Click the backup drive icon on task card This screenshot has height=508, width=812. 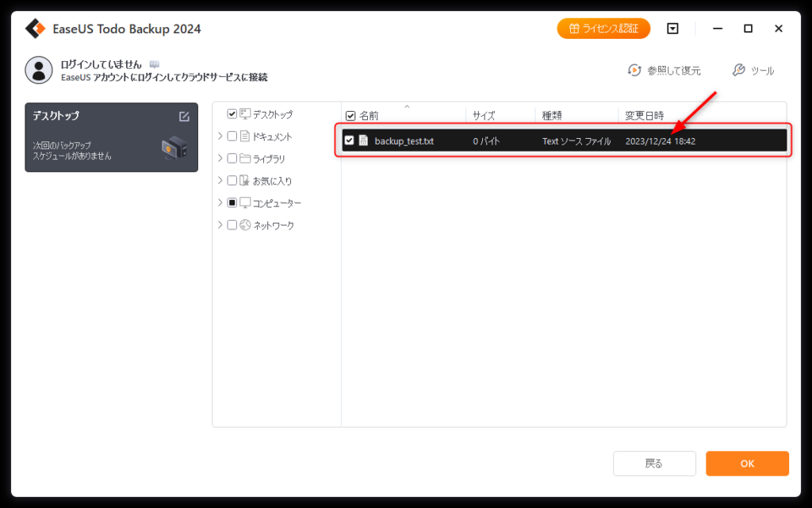[174, 147]
